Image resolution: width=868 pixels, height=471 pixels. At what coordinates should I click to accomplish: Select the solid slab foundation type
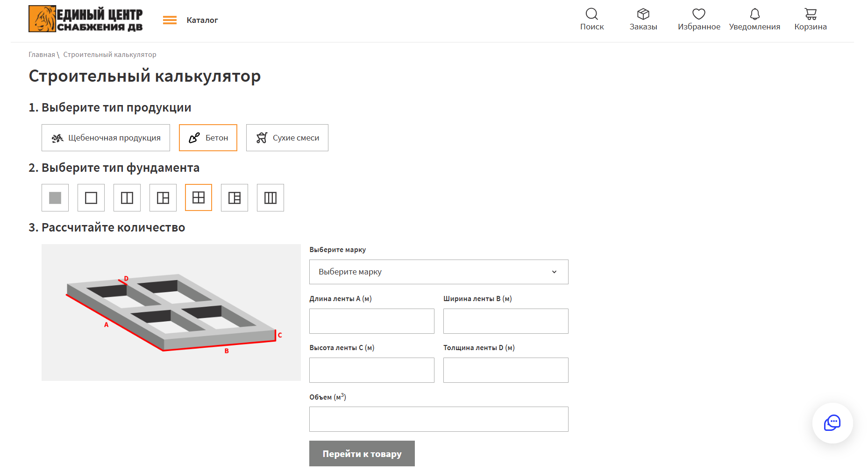[x=55, y=198]
